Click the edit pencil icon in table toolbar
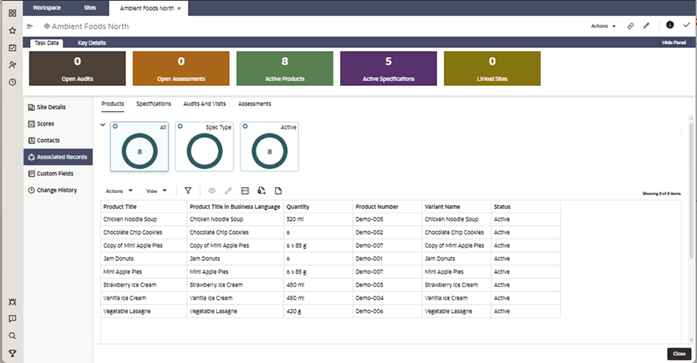Viewport: 697px width, 363px height. [x=228, y=191]
